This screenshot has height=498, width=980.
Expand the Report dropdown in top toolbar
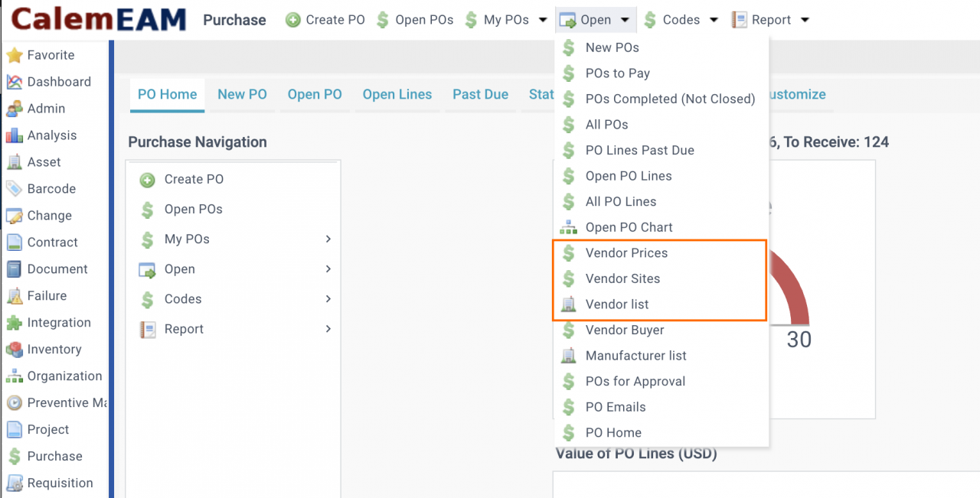[x=804, y=20]
